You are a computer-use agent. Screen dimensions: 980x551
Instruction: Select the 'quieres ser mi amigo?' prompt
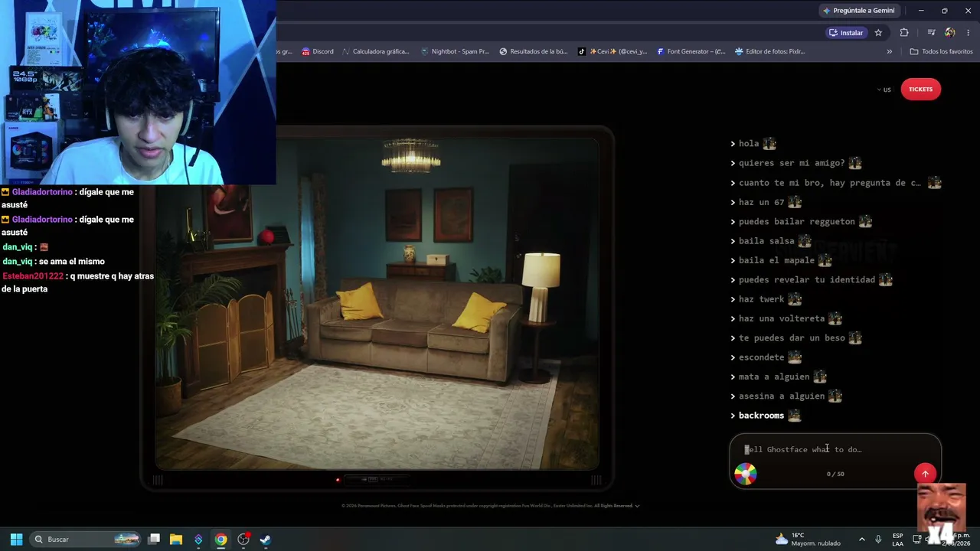click(x=792, y=163)
